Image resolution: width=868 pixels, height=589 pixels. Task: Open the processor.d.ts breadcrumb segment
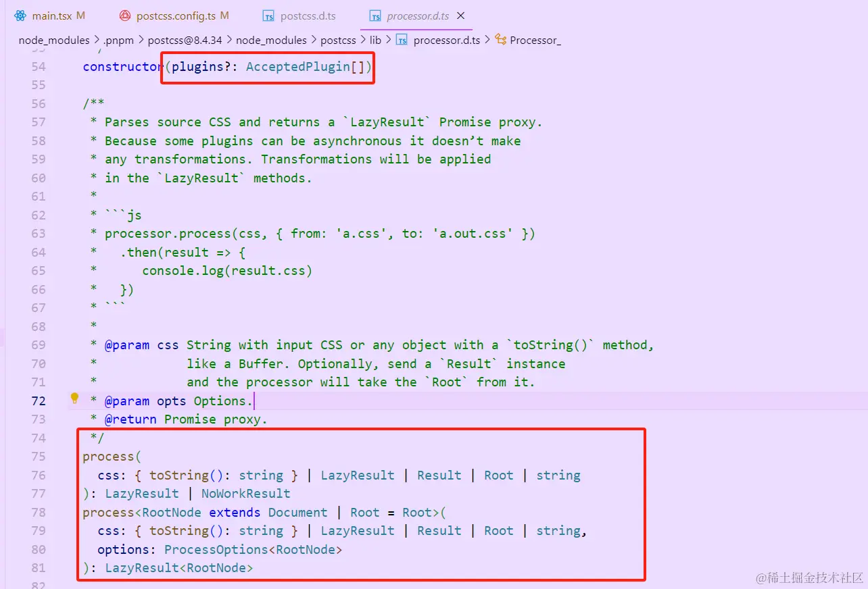(446, 41)
